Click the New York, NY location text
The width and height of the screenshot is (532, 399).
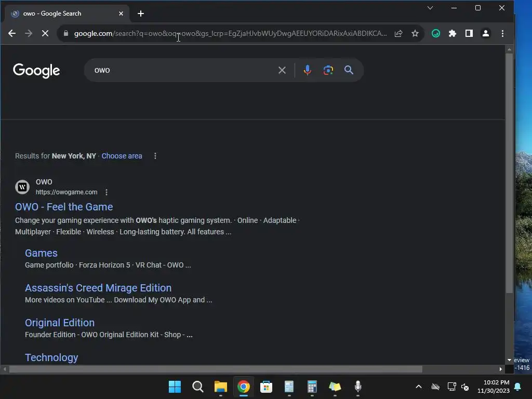point(74,156)
